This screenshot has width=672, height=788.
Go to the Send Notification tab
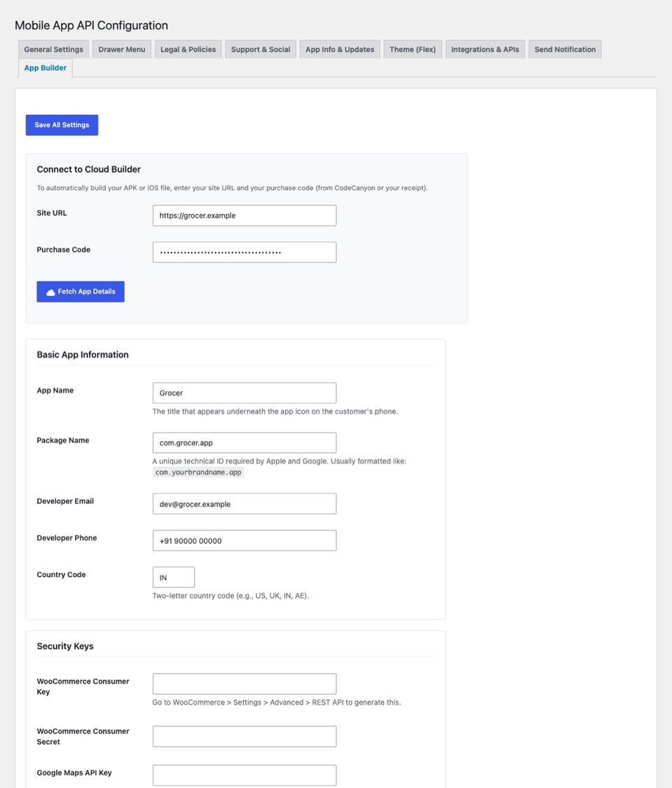565,49
